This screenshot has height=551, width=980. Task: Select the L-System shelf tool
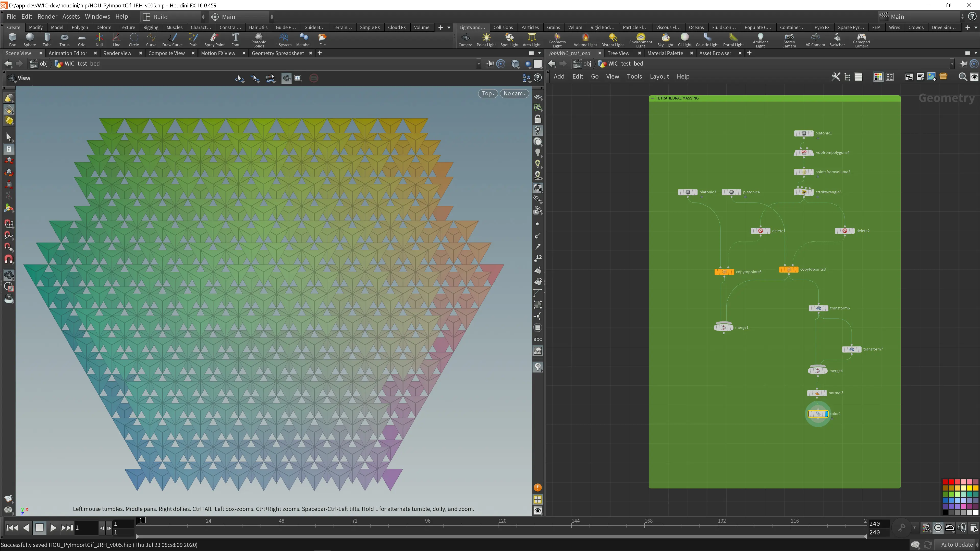pos(284,40)
